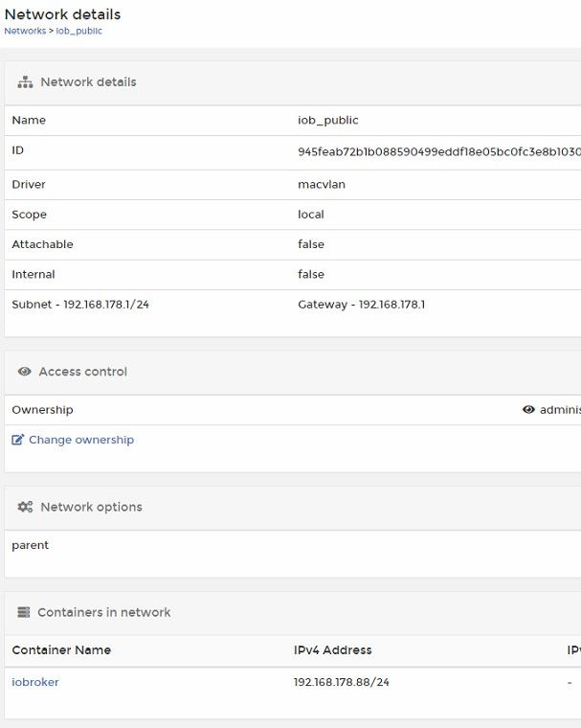
Task: Click the iob_public value in the Name row
Action: pyautogui.click(x=328, y=121)
